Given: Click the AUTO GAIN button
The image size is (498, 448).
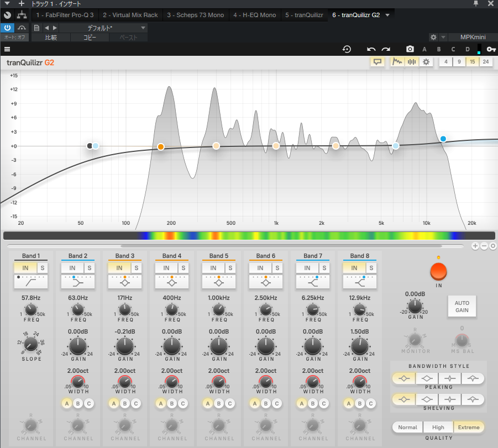Looking at the screenshot, I should pos(462,307).
